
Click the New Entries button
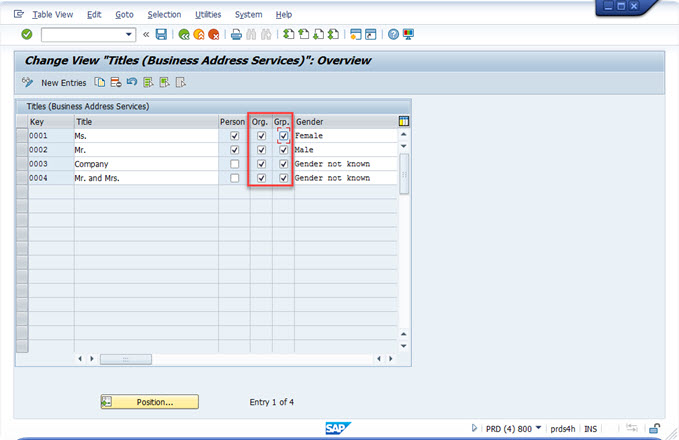coord(64,83)
